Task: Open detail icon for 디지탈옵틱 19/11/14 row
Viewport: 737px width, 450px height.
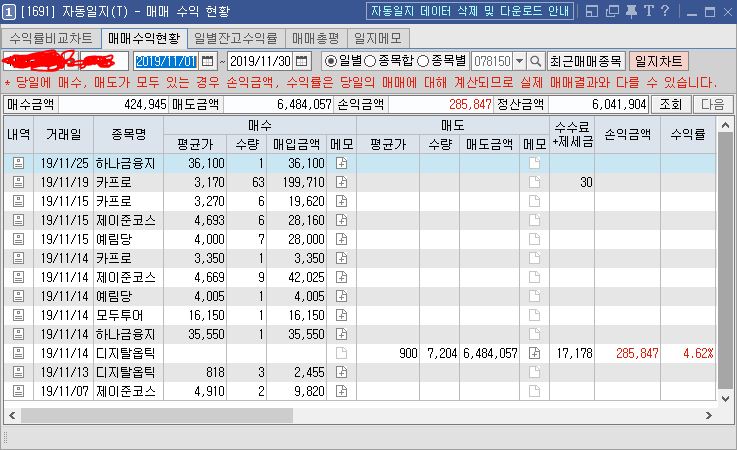Action: click(18, 353)
